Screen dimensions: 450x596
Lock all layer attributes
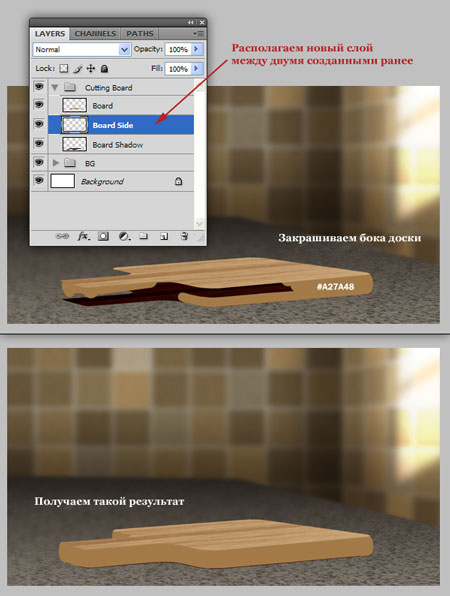tap(104, 68)
